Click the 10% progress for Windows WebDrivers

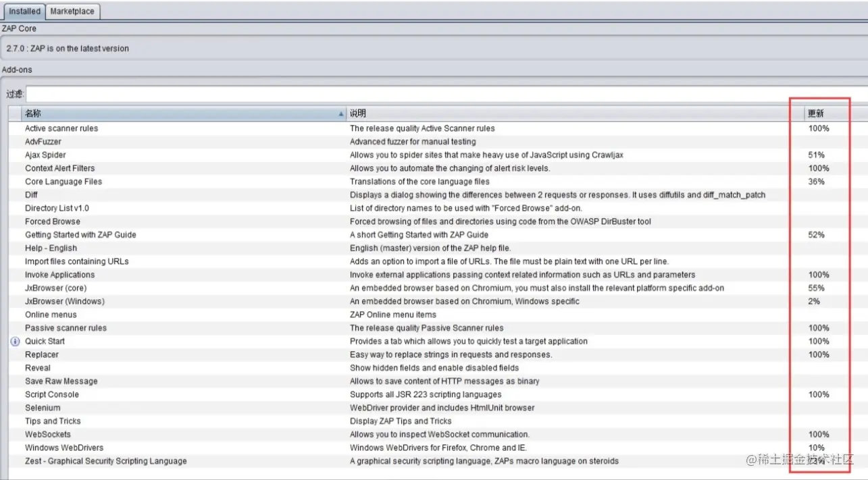tap(816, 448)
